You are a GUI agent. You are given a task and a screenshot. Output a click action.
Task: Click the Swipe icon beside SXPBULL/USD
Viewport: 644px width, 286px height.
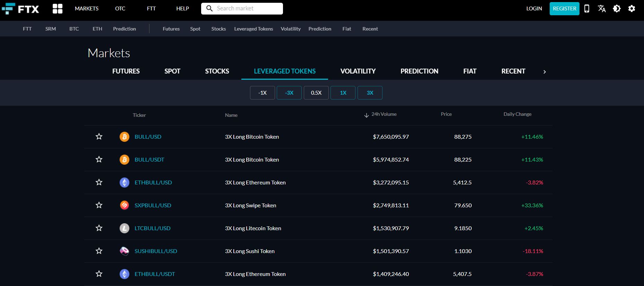pos(124,205)
